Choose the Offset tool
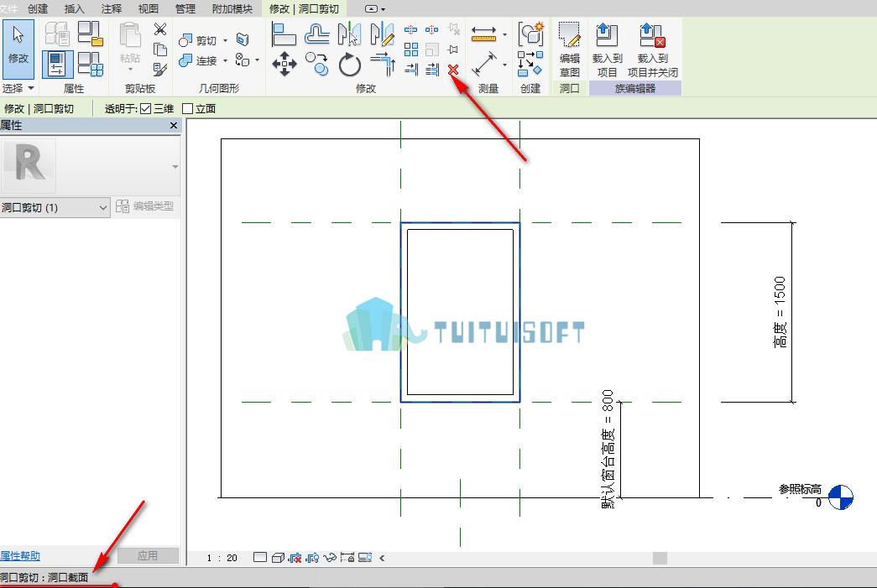The width and height of the screenshot is (877, 588). [316, 34]
